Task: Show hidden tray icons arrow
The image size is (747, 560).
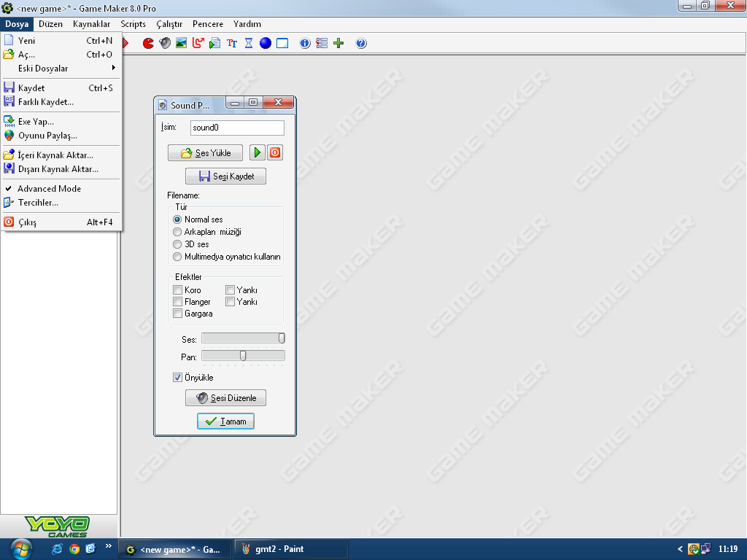Action: point(680,549)
